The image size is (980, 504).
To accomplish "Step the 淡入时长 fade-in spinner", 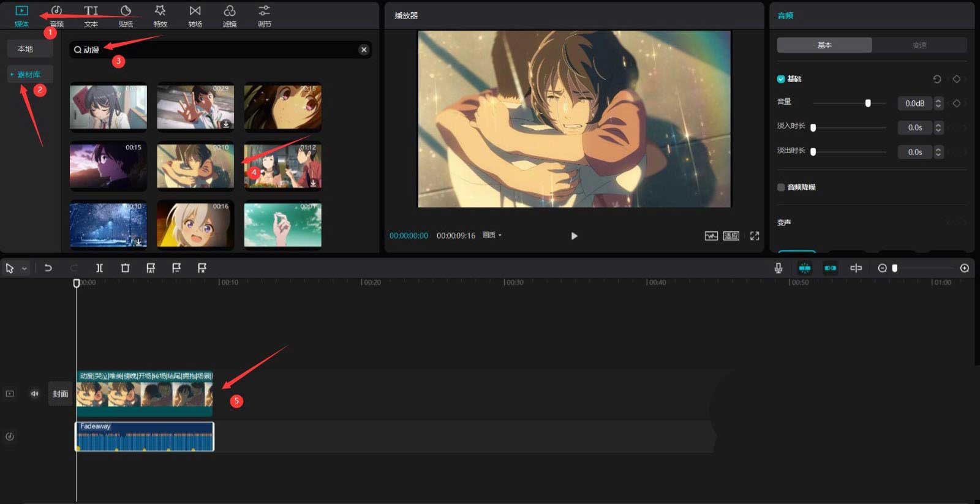I will 938,127.
